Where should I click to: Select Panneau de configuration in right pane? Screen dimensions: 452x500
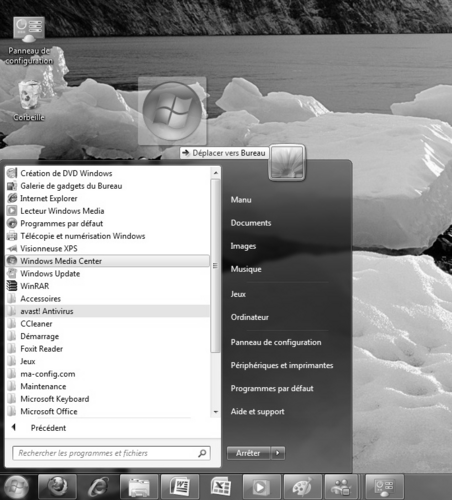point(276,342)
